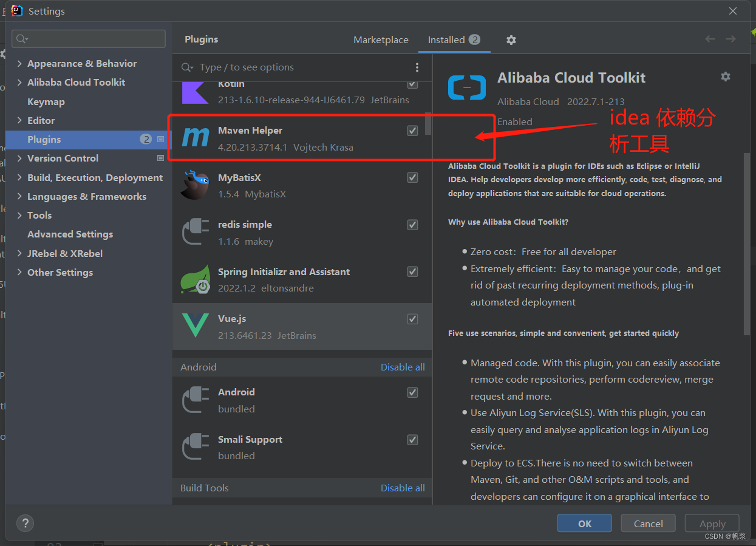
Task: Click the plugin description scrollbar
Action: point(747,243)
